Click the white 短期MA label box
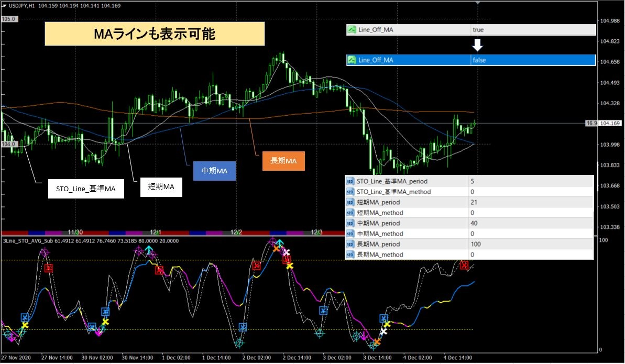The image size is (625, 364). click(161, 186)
